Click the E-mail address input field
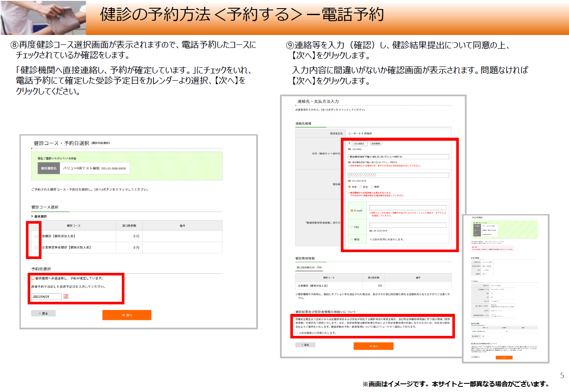 tap(407, 208)
